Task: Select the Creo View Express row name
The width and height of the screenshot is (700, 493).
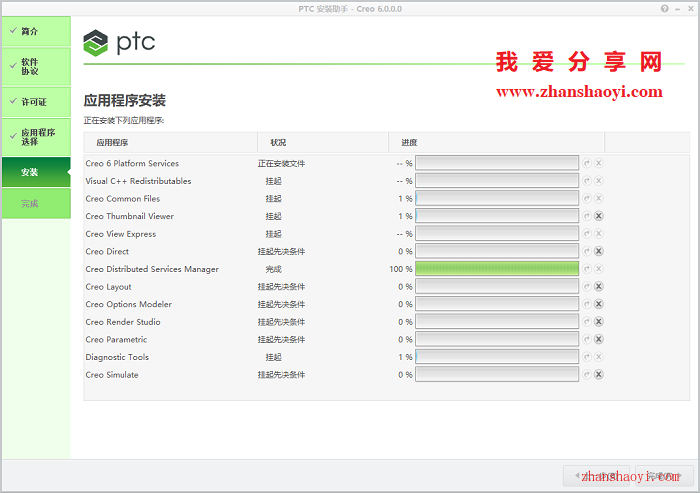Action: [x=121, y=234]
